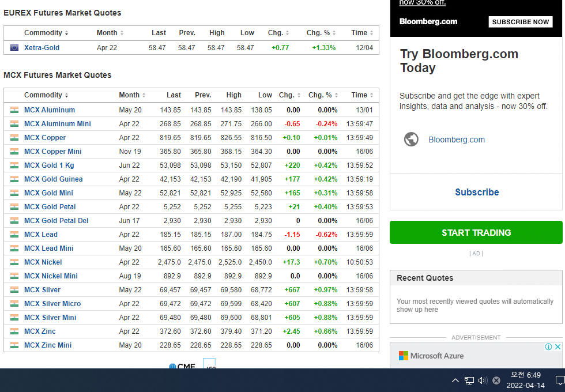Open the MCX Gold Petal Del link
565x392 pixels.
click(56, 220)
